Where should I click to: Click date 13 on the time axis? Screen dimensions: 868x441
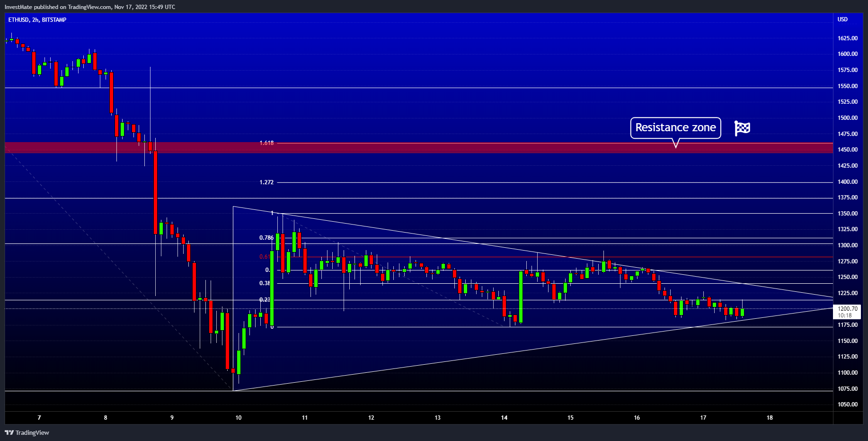point(438,418)
